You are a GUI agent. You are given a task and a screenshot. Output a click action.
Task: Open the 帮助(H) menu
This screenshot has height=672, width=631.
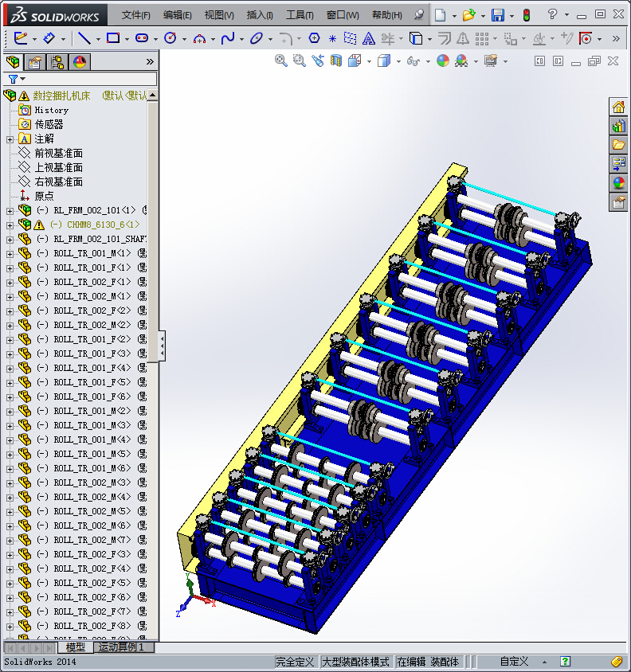[x=387, y=15]
